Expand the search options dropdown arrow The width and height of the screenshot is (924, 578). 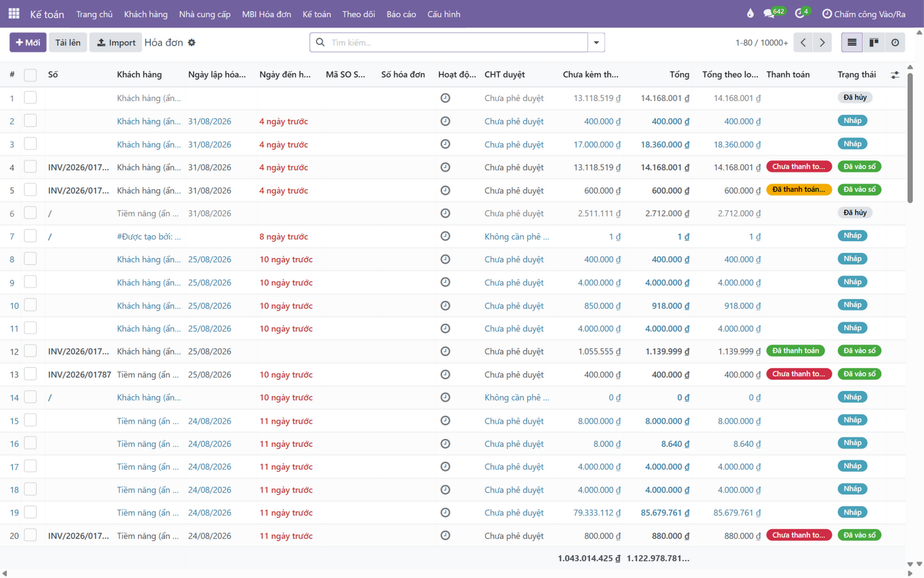pyautogui.click(x=596, y=43)
